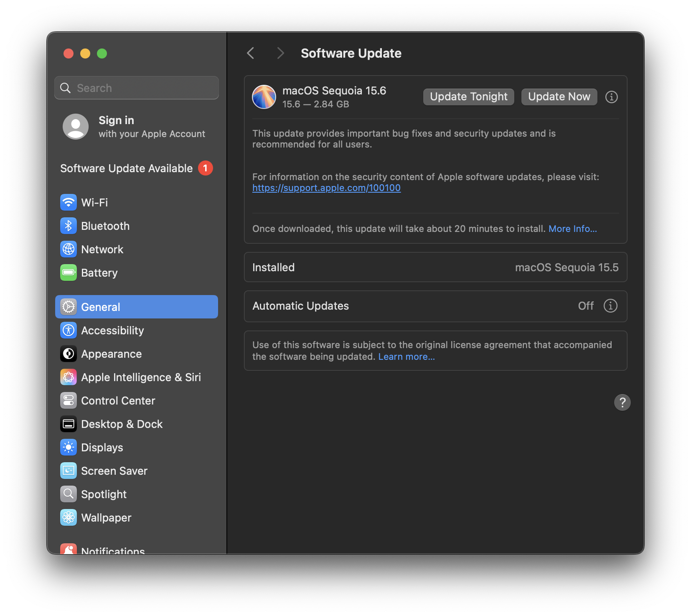Select Control Center icon
The height and width of the screenshot is (616, 691).
(x=69, y=401)
